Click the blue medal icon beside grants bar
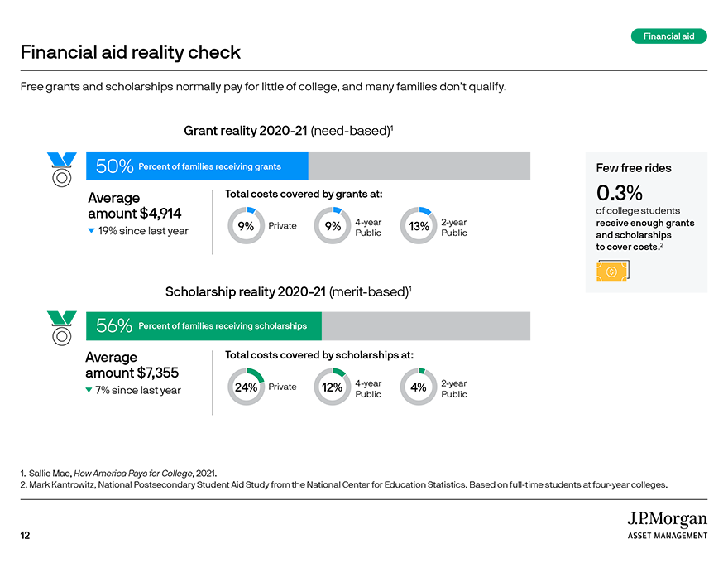The height and width of the screenshot is (563, 728). 62,170
